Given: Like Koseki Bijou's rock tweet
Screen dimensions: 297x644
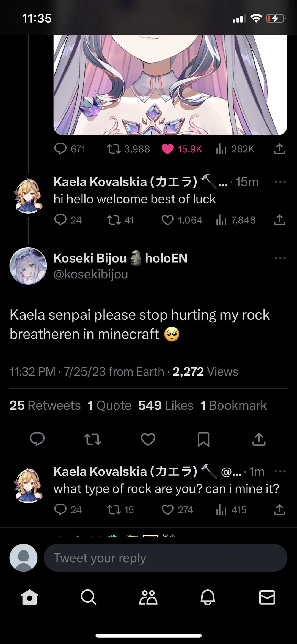Looking at the screenshot, I should pyautogui.click(x=148, y=440).
